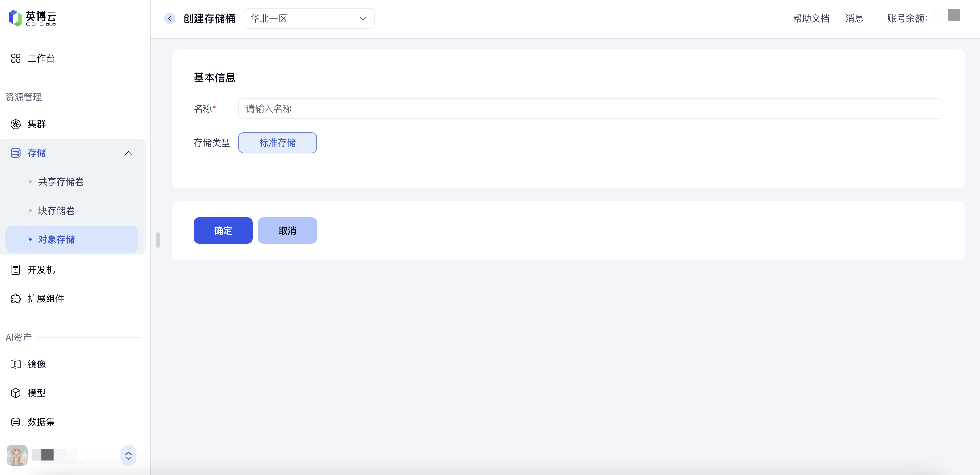Click 账号余额 label
The height and width of the screenshot is (475, 980).
click(907, 18)
